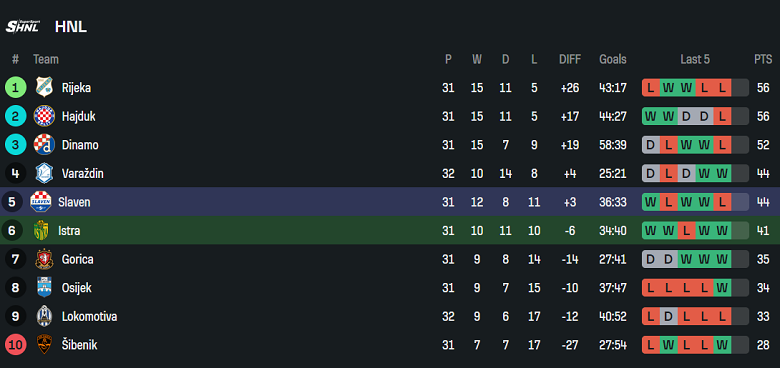The image size is (780, 368).
Task: Open Rijeka club crest icon
Action: pos(44,88)
